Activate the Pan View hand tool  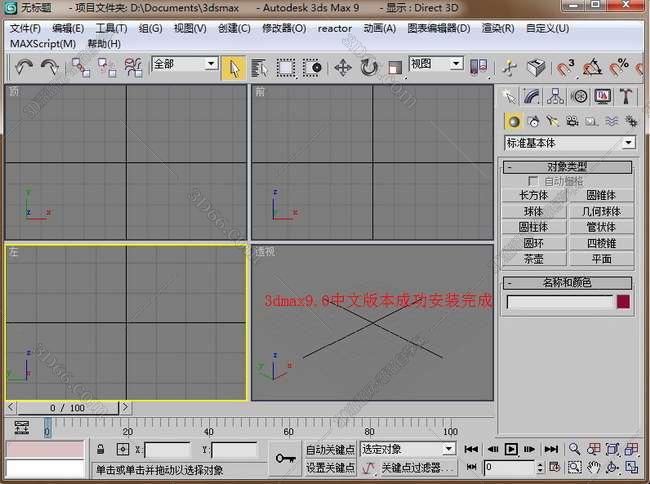click(x=593, y=467)
